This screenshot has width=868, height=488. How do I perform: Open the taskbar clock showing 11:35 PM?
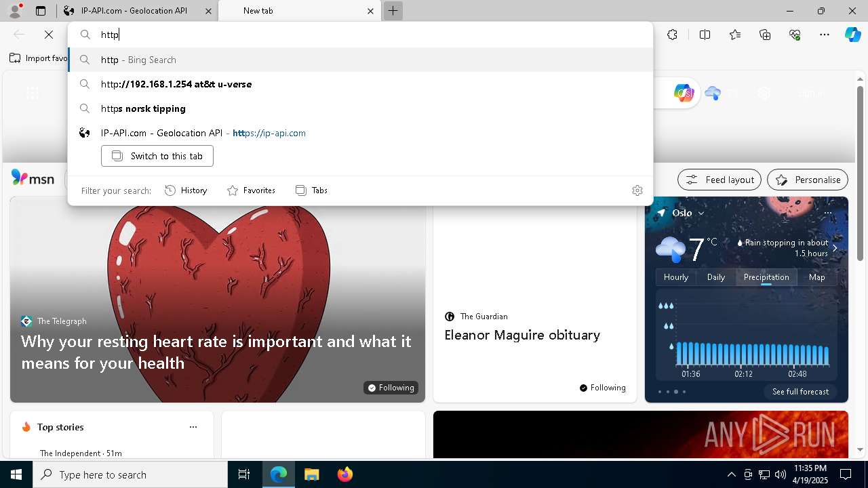tap(810, 474)
